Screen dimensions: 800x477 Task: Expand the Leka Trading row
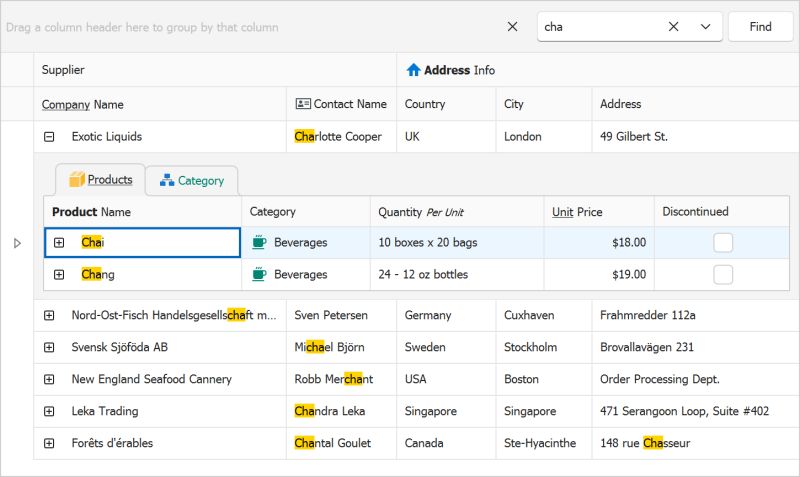[x=49, y=411]
